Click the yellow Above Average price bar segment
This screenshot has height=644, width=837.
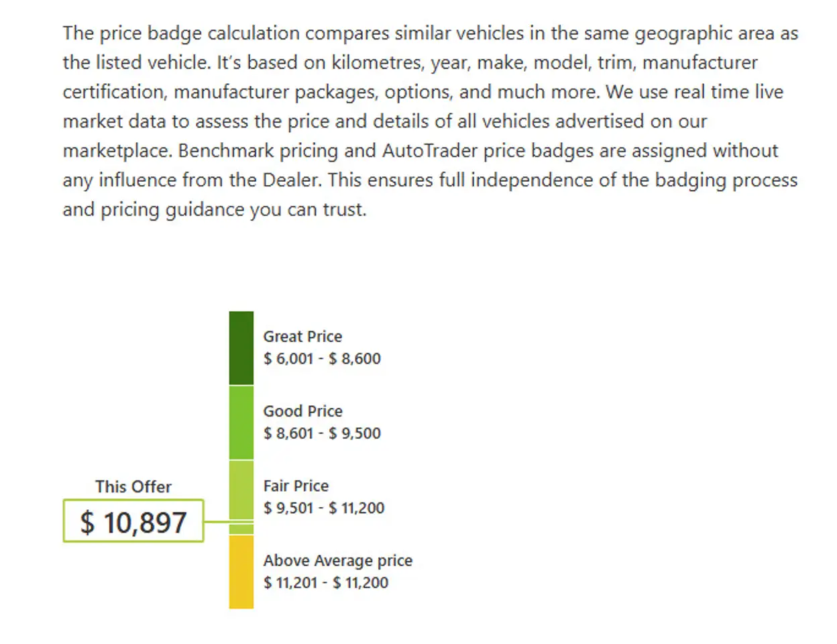click(241, 572)
